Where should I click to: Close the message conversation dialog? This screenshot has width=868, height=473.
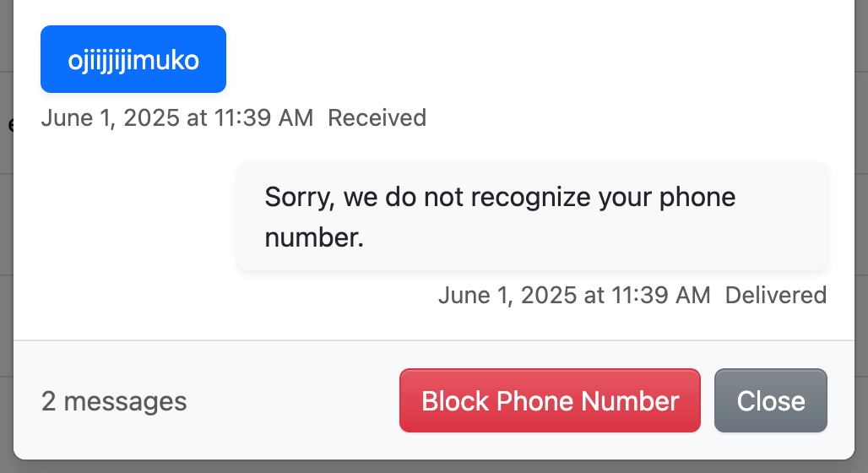770,400
